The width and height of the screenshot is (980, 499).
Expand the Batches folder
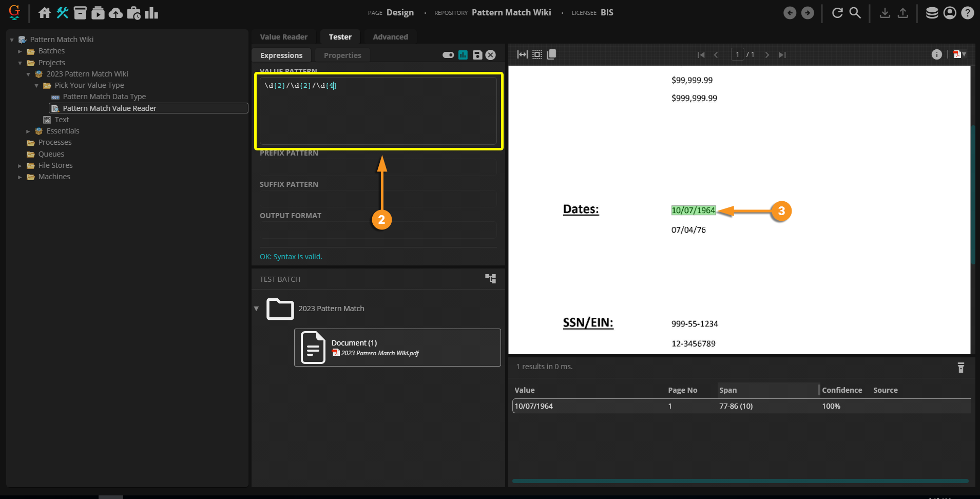20,51
